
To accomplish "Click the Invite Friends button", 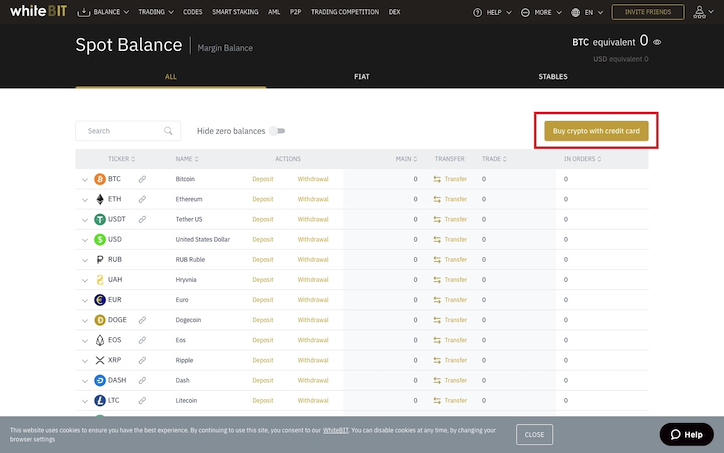I will tap(648, 12).
